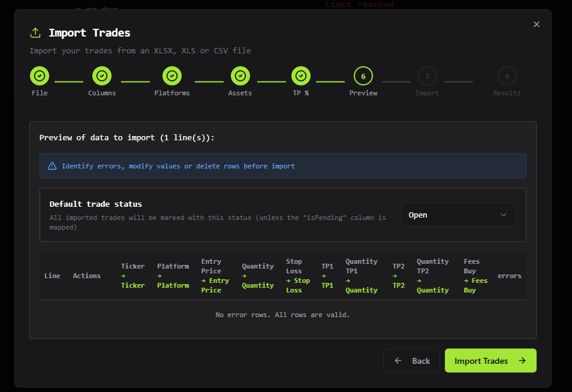Close the Import Trades dialog
Image resolution: width=572 pixels, height=392 pixels.
[x=537, y=24]
